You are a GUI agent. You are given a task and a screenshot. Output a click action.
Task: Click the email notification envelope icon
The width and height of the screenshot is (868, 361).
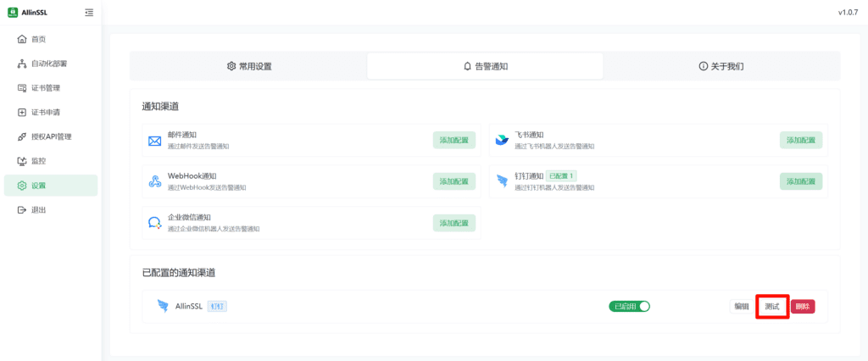(155, 141)
